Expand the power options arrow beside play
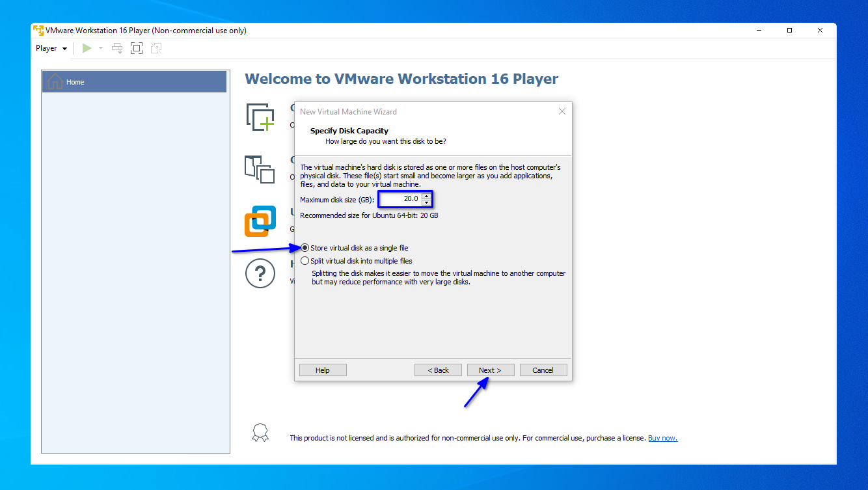The image size is (868, 490). pyautogui.click(x=101, y=48)
